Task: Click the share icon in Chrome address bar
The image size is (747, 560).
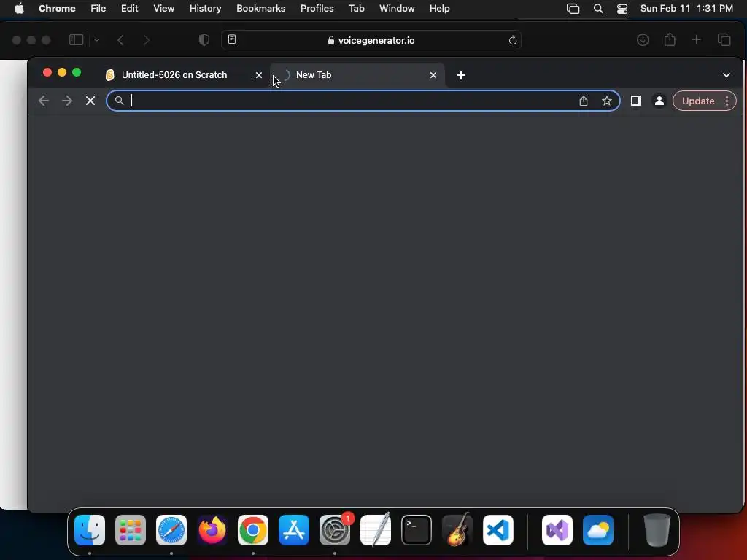Action: click(583, 101)
